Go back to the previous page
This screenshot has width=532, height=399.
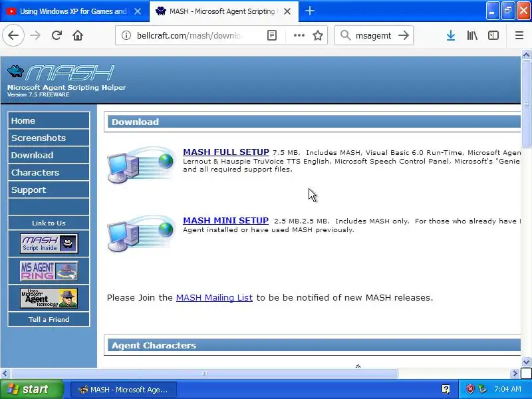(13, 35)
